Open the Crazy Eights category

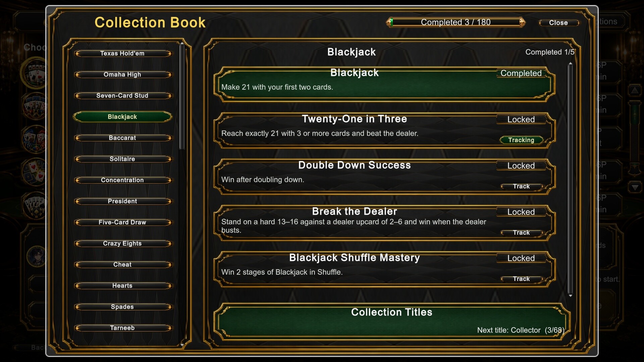tap(122, 243)
